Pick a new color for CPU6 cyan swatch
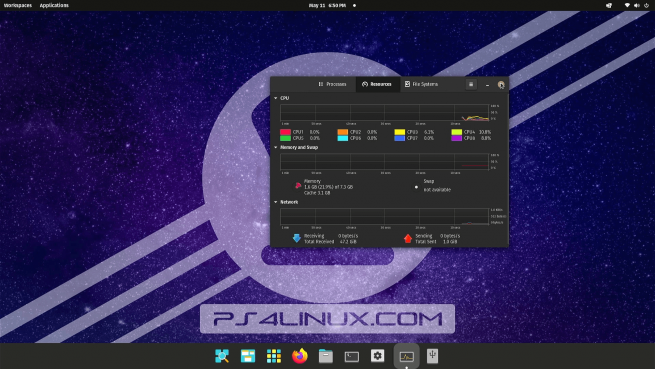The image size is (655, 369). coord(343,138)
